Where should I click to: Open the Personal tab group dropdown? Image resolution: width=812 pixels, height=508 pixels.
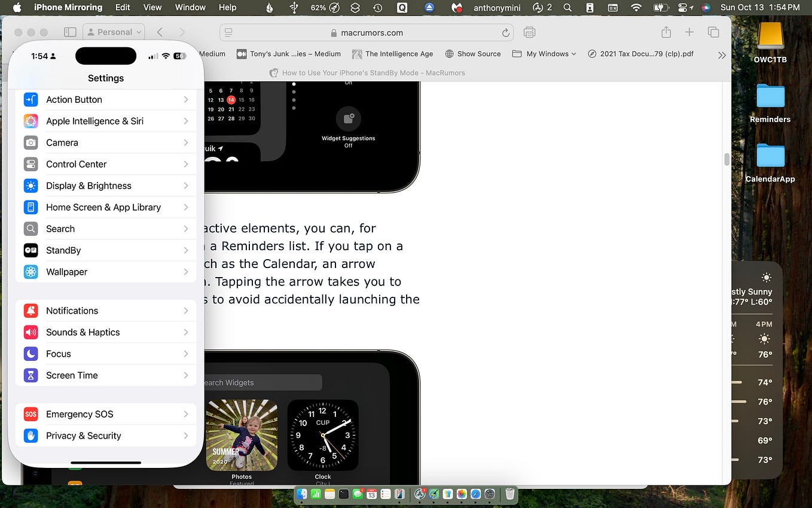pos(114,32)
